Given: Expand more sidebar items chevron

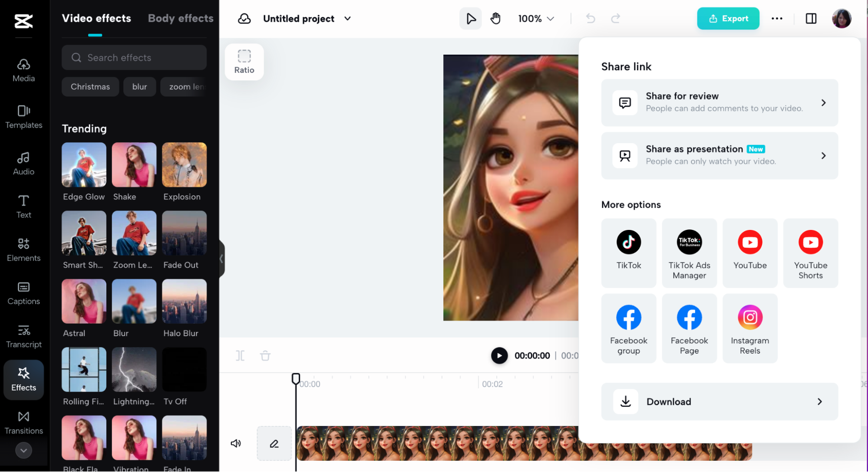Looking at the screenshot, I should [23, 450].
